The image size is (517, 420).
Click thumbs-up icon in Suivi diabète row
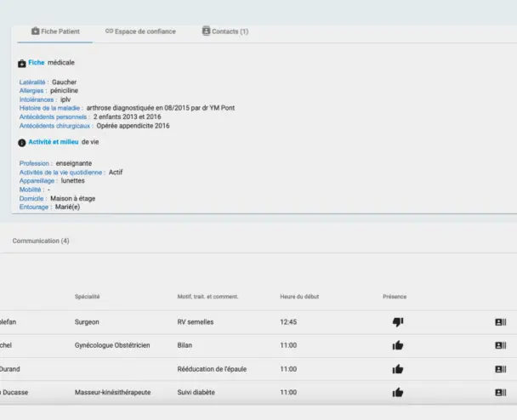(x=397, y=392)
